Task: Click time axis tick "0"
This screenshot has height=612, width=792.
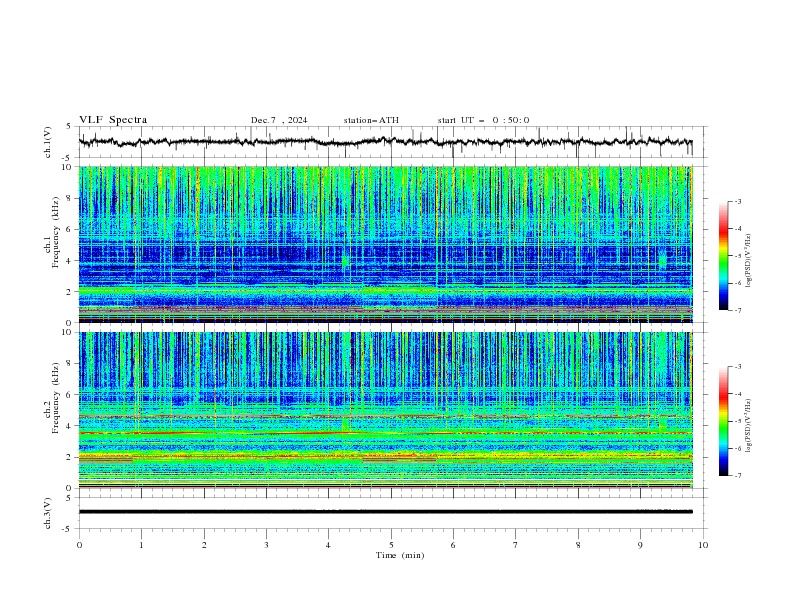Action: click(x=79, y=545)
